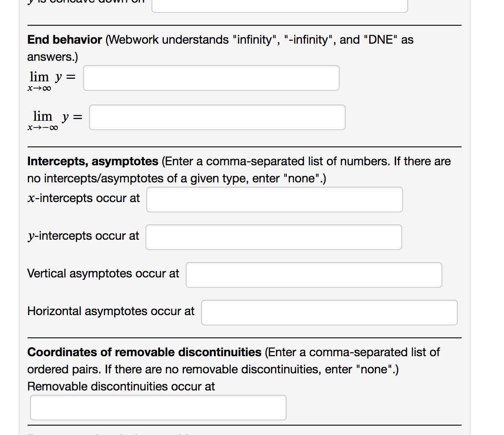504x435 pixels.
Task: Click the concave down interval box
Action: [279, 5]
